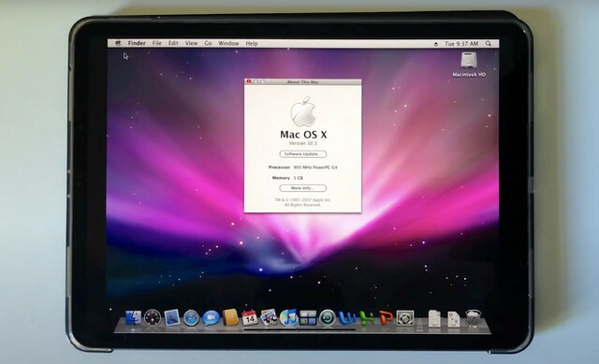Open Time Machine from the Dock
Viewport: 599px width, 364px height.
point(328,318)
